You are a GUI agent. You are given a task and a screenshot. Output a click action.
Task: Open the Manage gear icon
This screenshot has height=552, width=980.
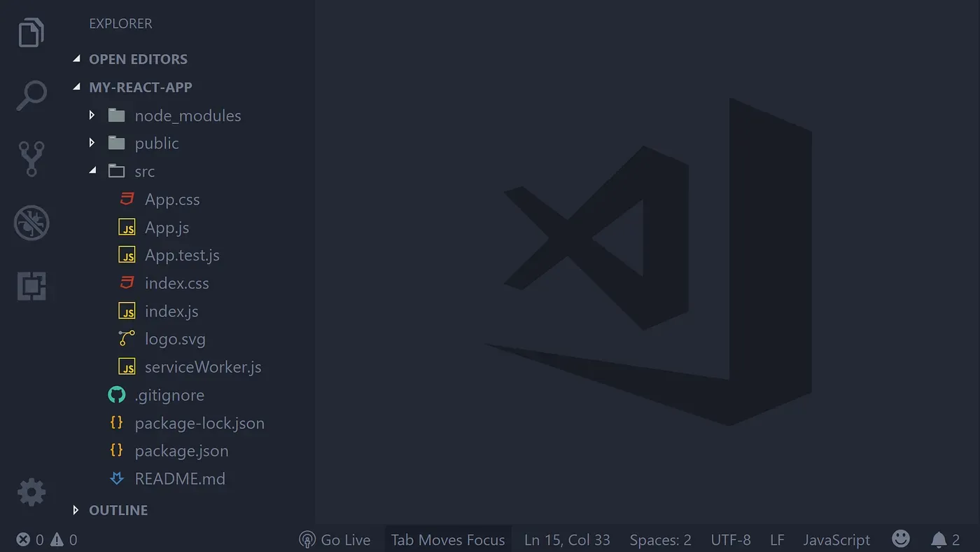31,493
